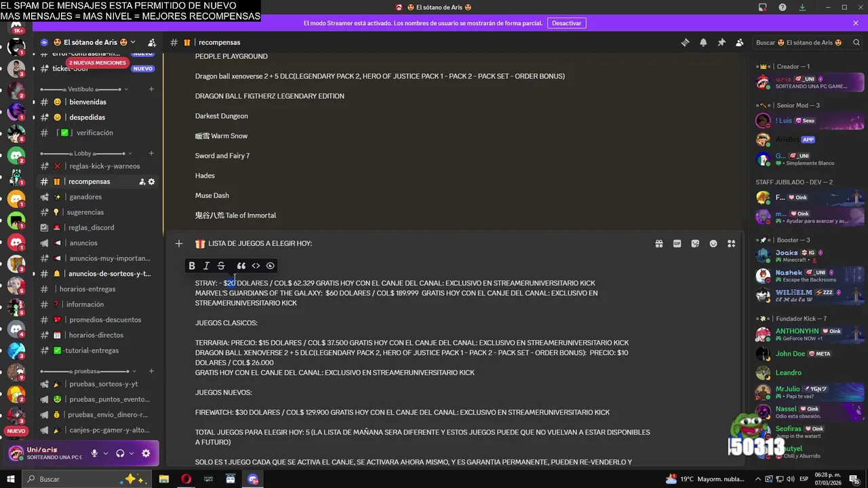
Task: Create channel in Vestíbulo category
Action: [x=151, y=89]
